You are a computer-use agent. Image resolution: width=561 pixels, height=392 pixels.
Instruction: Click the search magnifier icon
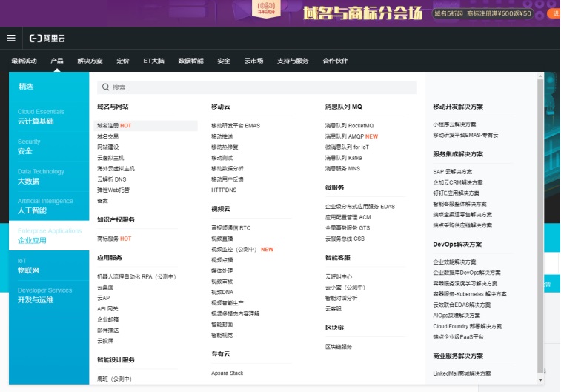[x=105, y=87]
